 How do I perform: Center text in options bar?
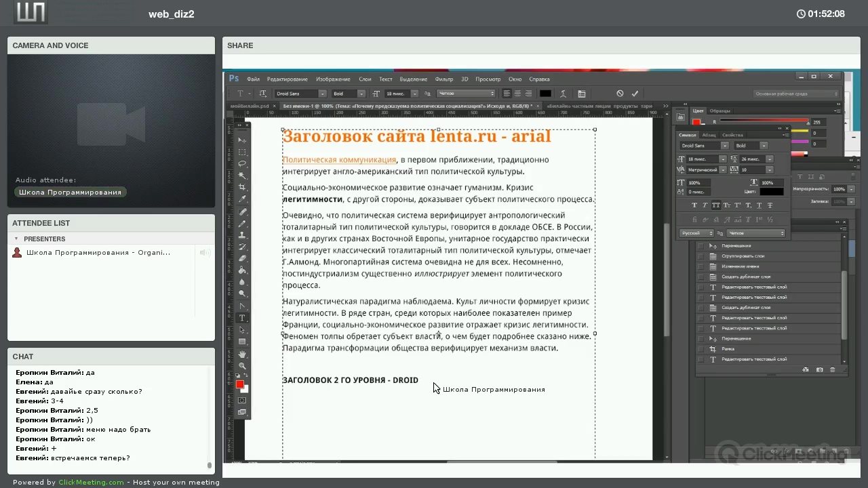(518, 94)
